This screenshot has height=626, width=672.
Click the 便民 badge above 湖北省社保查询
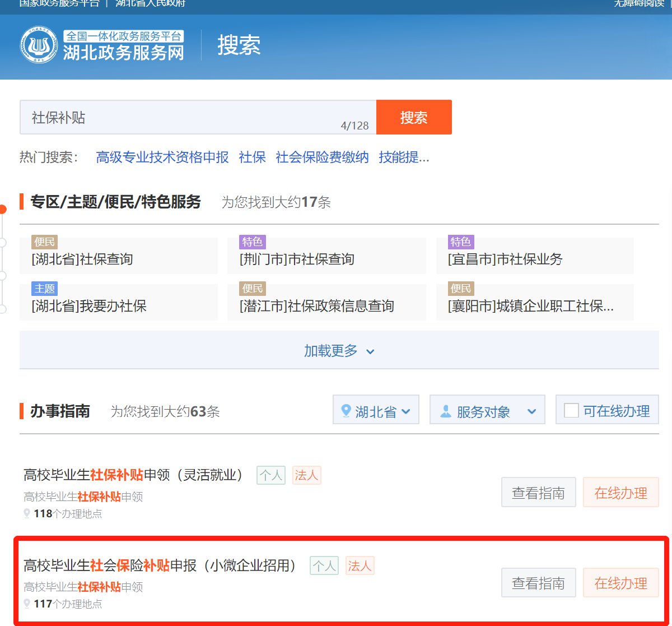(x=44, y=242)
